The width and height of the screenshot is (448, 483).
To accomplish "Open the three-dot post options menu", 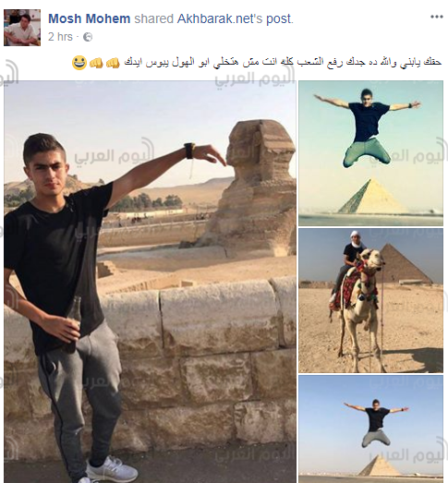I will [437, 17].
